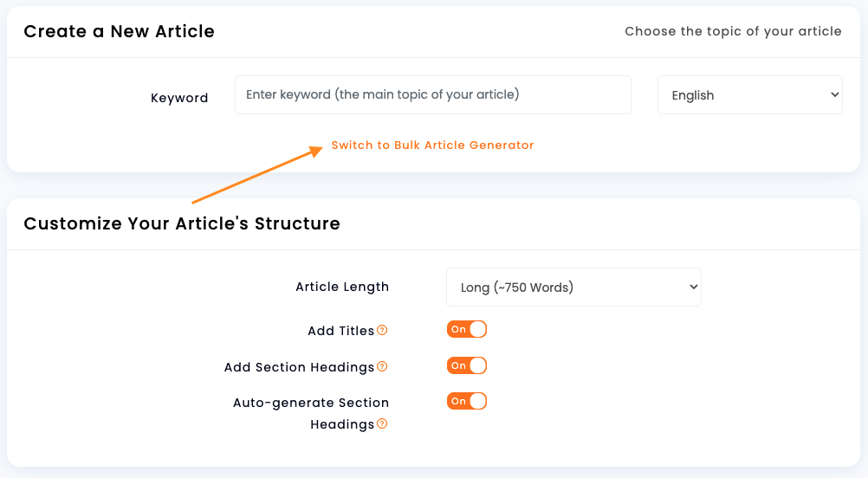The width and height of the screenshot is (868, 478).
Task: Click the Create a New Article heading
Action: pyautogui.click(x=119, y=31)
